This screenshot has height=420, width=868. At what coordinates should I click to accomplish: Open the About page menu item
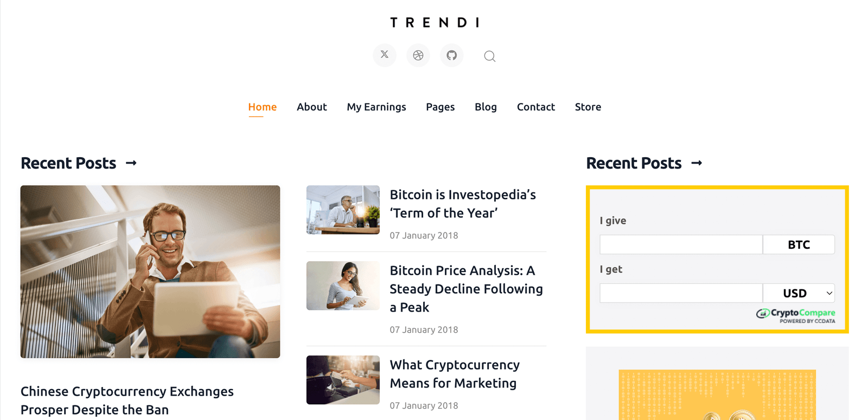[312, 107]
